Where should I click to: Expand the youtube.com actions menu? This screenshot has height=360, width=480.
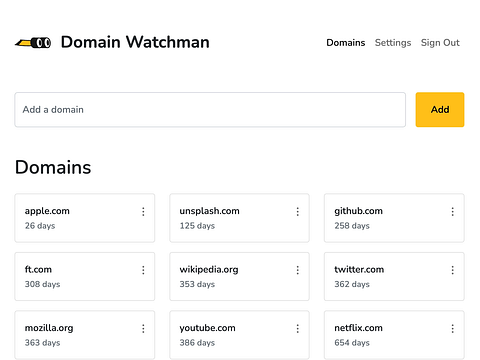click(298, 329)
